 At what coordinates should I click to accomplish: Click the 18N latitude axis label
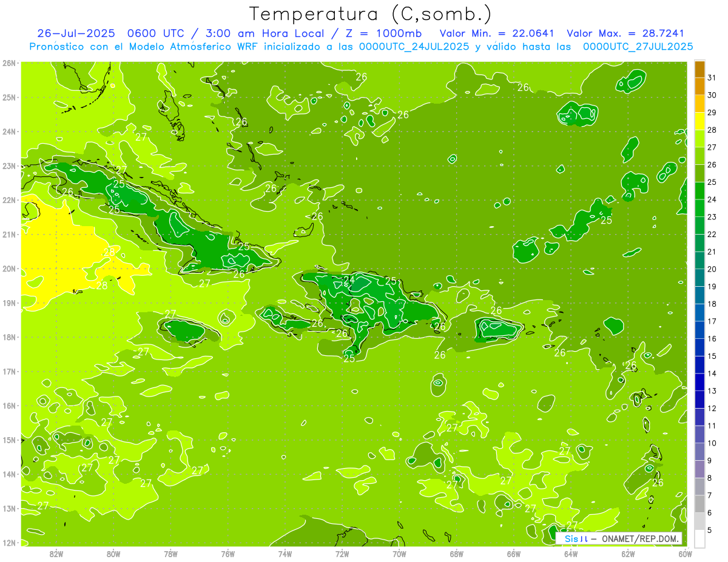click(8, 337)
